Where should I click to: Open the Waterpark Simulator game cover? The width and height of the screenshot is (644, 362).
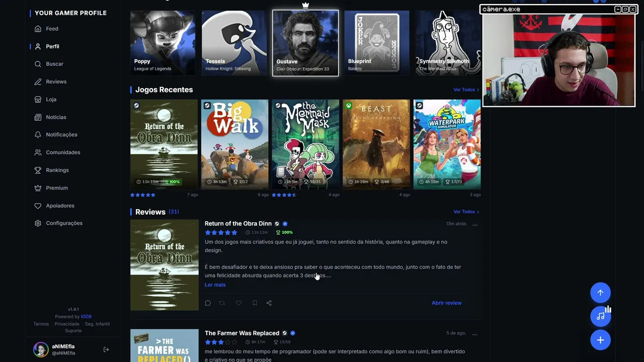tap(447, 144)
